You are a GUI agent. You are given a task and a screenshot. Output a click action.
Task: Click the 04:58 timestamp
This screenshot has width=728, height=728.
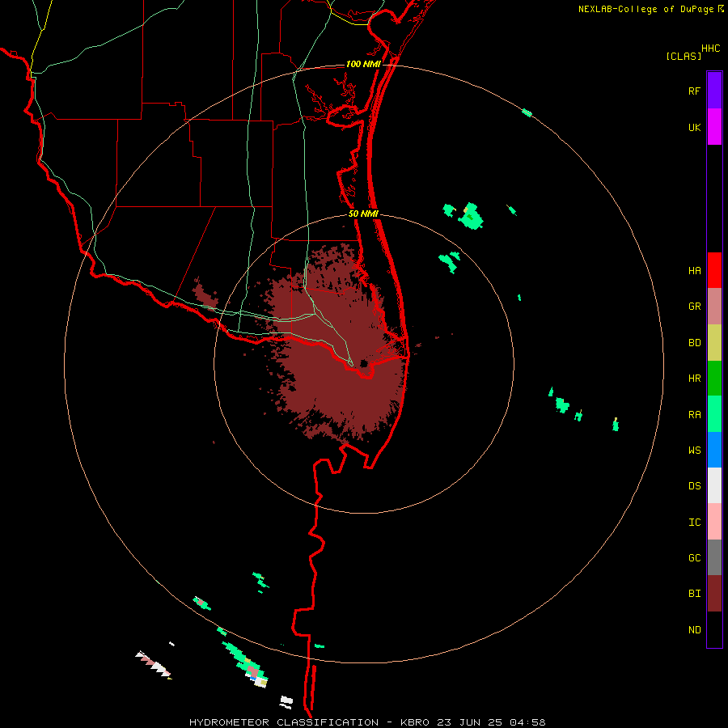tap(527, 722)
